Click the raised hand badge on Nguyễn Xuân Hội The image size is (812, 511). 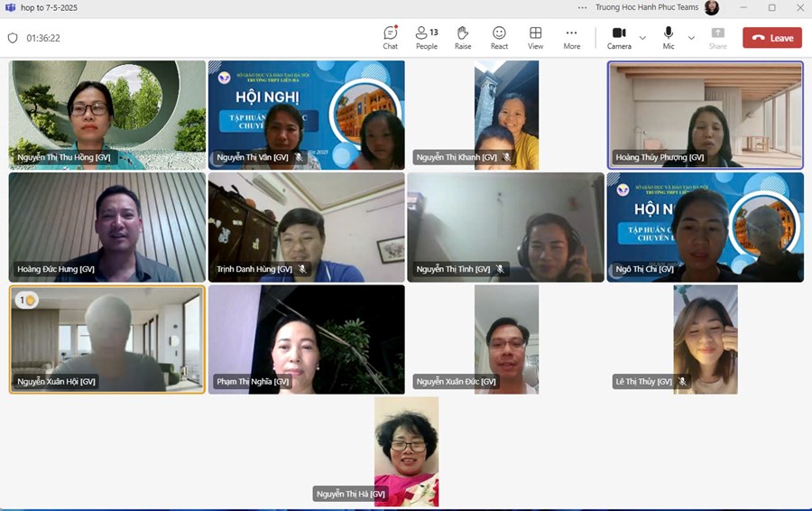tap(26, 300)
